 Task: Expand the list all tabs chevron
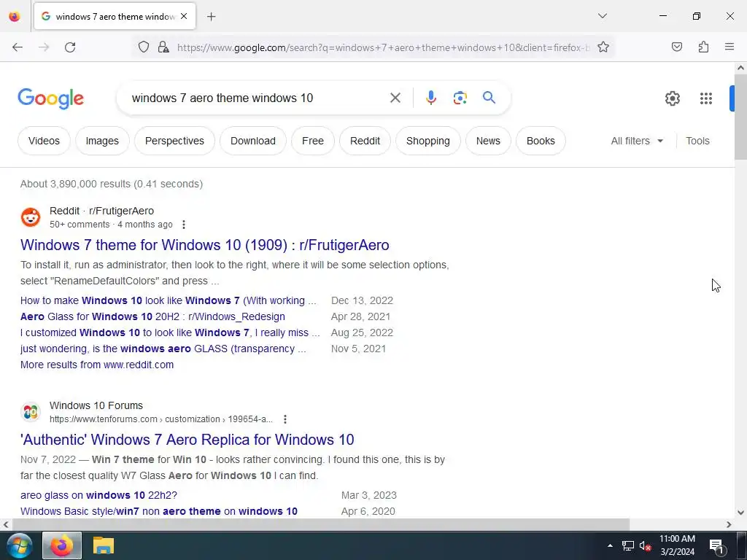coord(602,16)
